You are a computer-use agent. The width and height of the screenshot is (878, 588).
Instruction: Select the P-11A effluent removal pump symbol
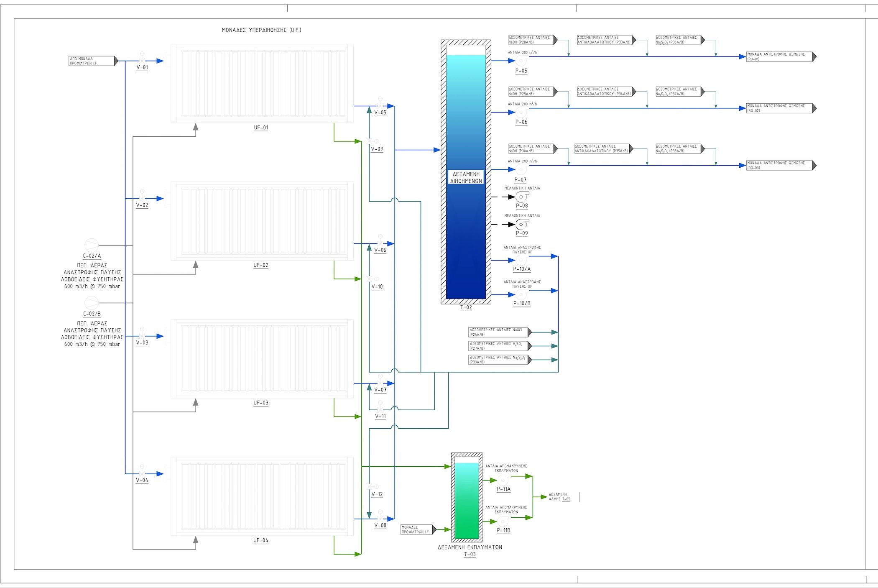pyautogui.click(x=503, y=481)
